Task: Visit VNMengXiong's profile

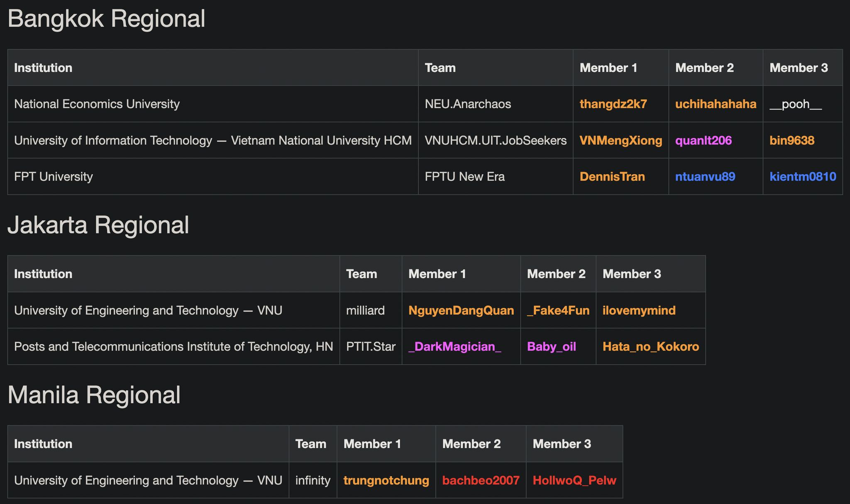Action: pos(620,140)
